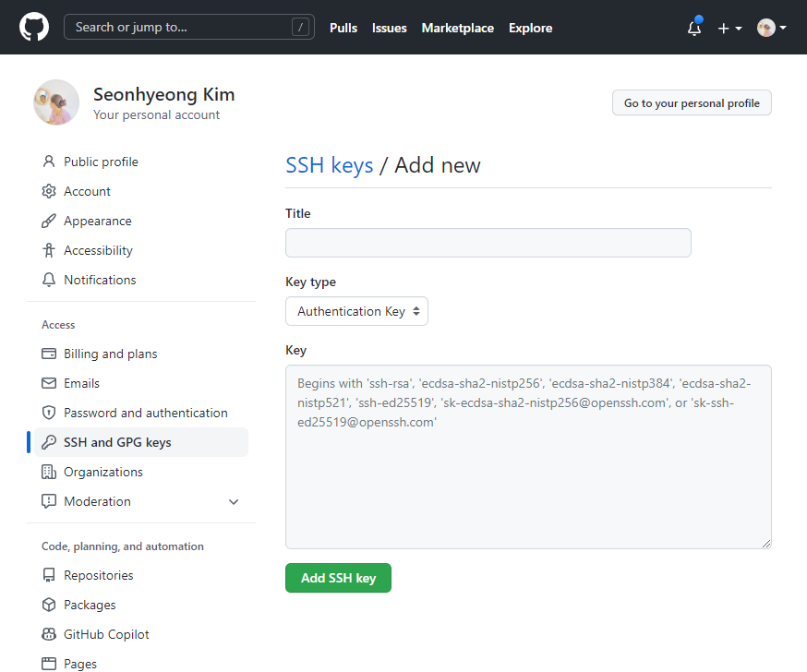Image resolution: width=807 pixels, height=672 pixels.
Task: Open Explore in the top navigation
Action: pos(530,28)
